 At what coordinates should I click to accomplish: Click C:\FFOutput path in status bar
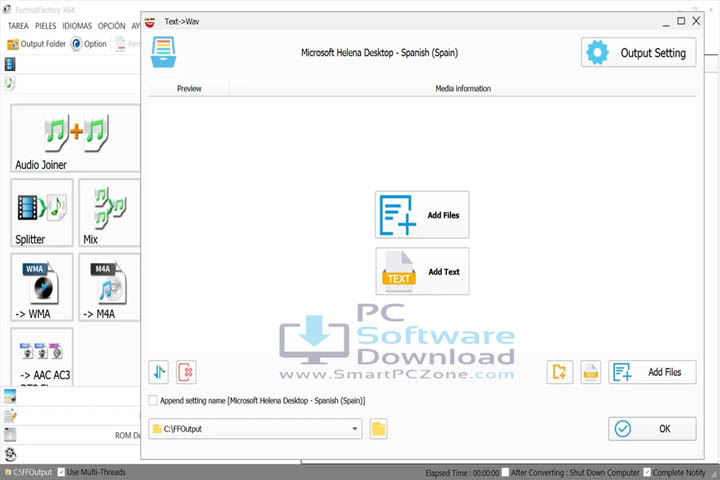29,472
